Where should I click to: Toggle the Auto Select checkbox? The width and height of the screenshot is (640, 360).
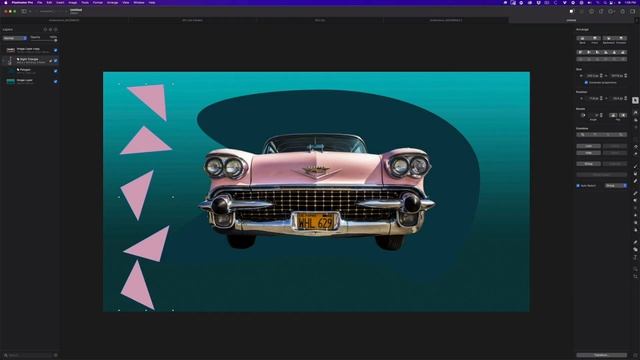point(578,186)
